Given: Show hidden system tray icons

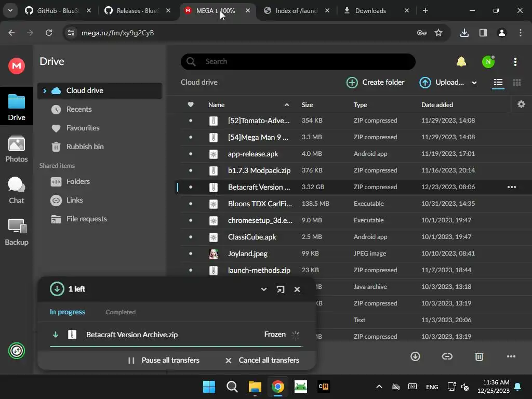Looking at the screenshot, I should pyautogui.click(x=379, y=387).
